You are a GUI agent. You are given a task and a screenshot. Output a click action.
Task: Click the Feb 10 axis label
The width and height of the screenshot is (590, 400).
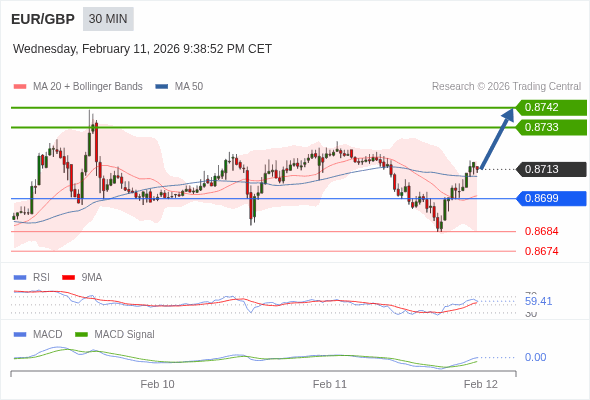coord(157,384)
